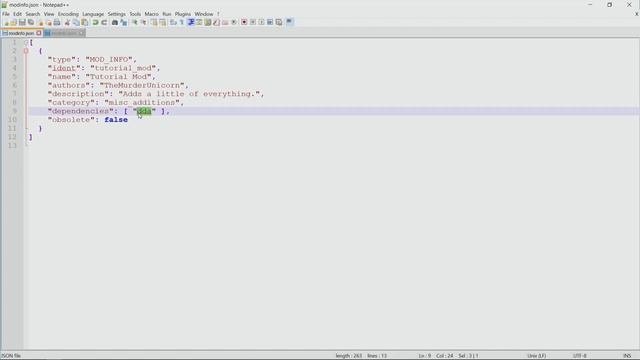Collapse the fold marker on line 1
Screen dimensions: 640x360
pyautogui.click(x=26, y=42)
